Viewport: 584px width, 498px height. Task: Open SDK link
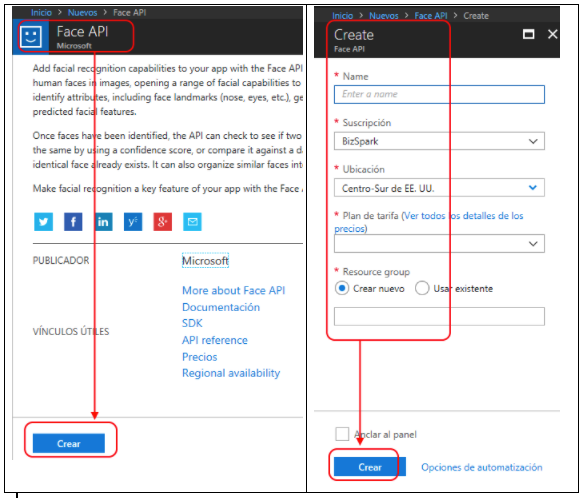click(x=192, y=323)
